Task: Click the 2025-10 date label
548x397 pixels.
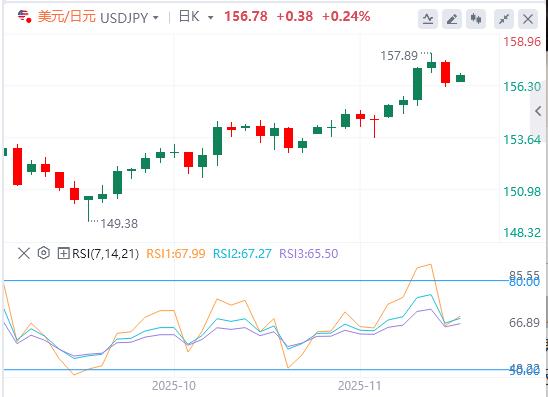Action: [x=174, y=386]
